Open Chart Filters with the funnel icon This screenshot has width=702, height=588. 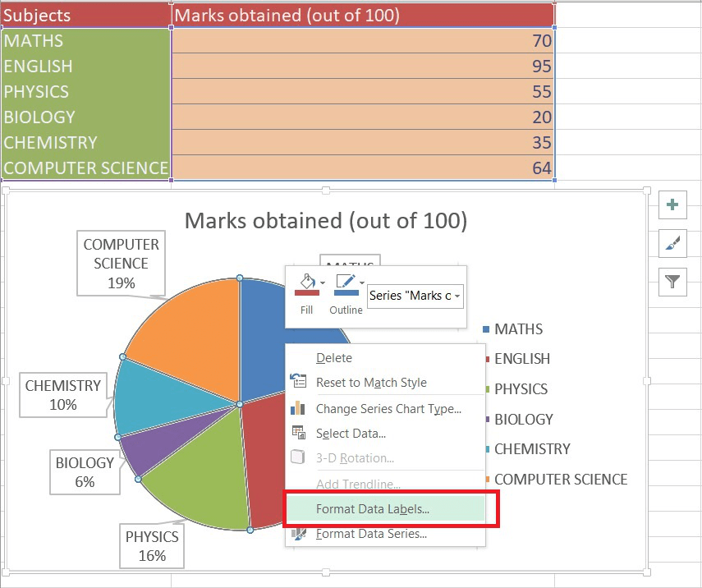pos(672,282)
